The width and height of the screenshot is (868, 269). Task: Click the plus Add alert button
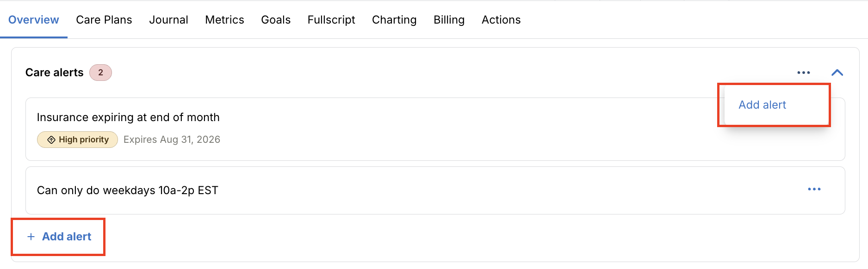click(59, 237)
